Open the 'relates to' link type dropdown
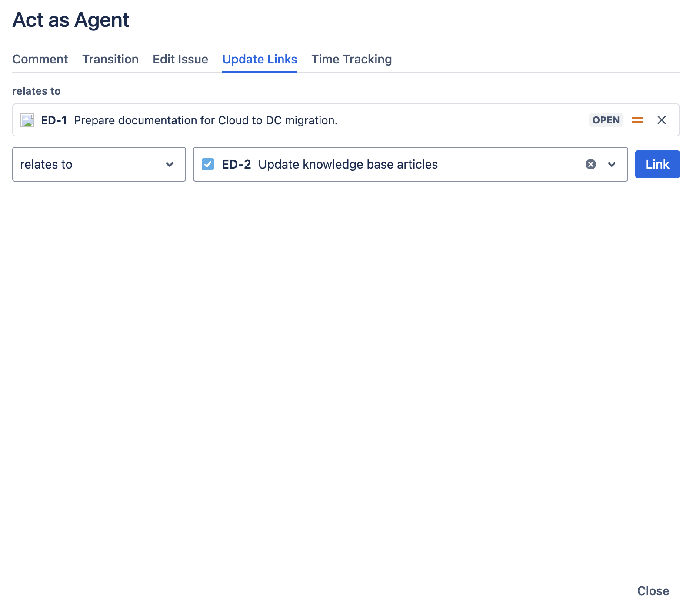 click(99, 164)
